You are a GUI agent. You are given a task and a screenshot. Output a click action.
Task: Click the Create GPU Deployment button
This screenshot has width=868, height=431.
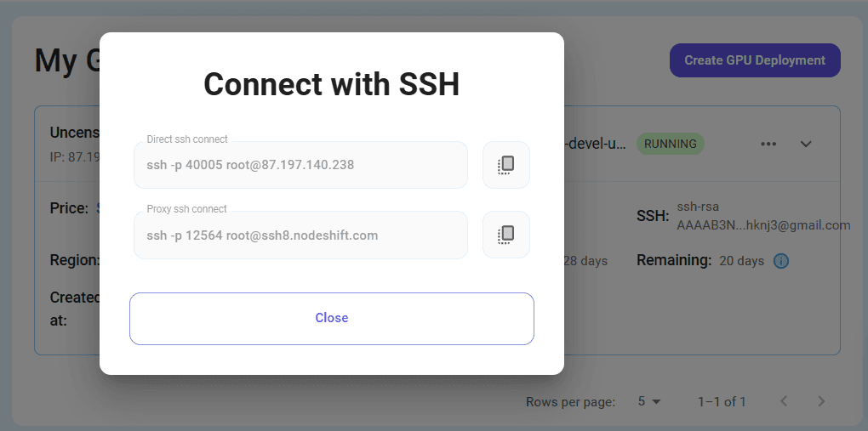[x=755, y=60]
